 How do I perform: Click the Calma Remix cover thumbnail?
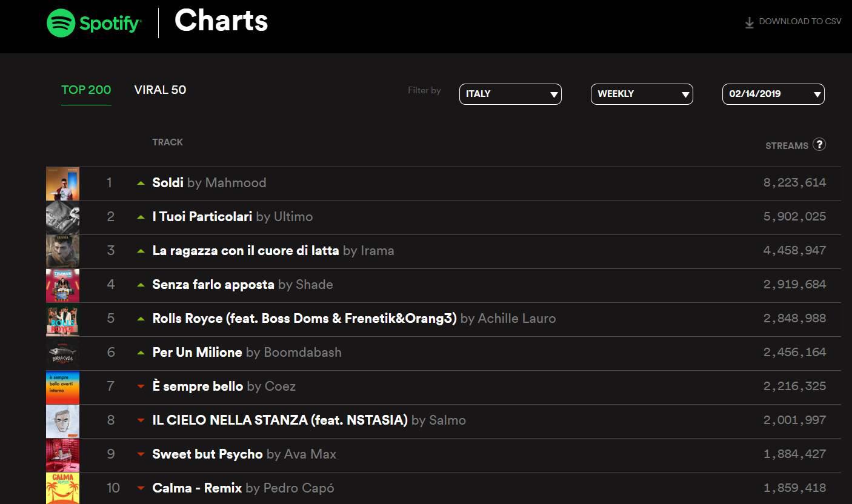[x=62, y=488]
